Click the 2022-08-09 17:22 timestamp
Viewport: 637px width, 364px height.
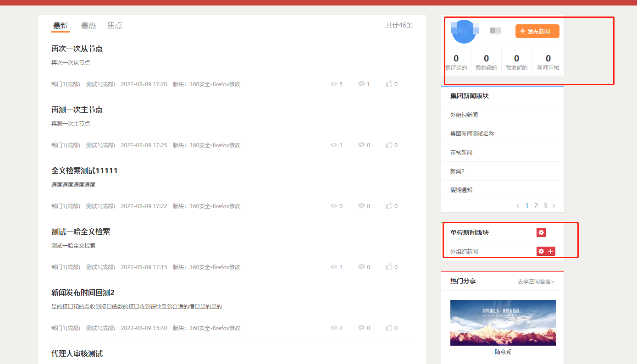144,206
